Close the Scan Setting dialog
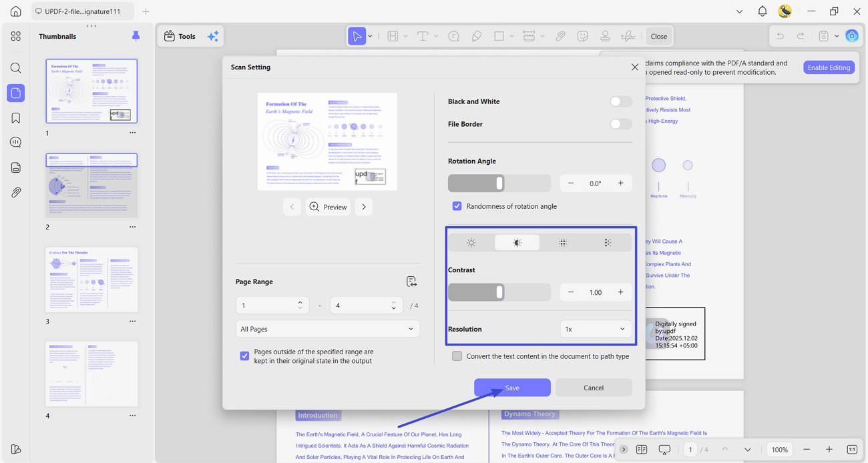This screenshot has height=463, width=868. (x=634, y=67)
